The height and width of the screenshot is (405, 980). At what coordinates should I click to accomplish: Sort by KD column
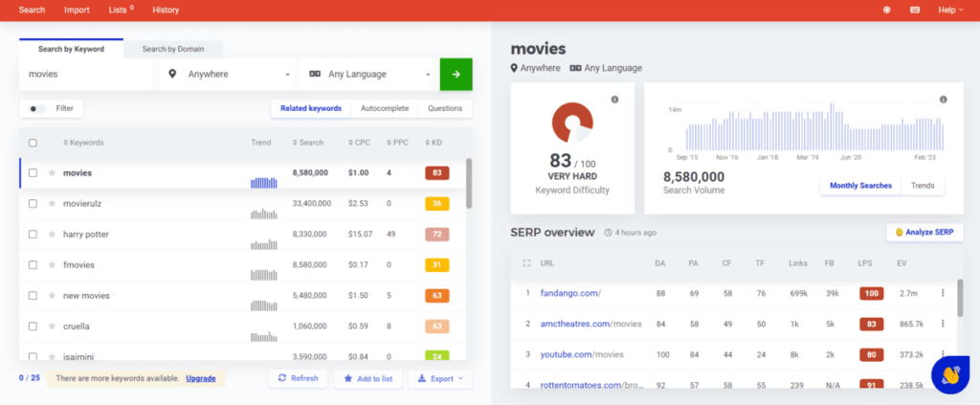tap(434, 143)
